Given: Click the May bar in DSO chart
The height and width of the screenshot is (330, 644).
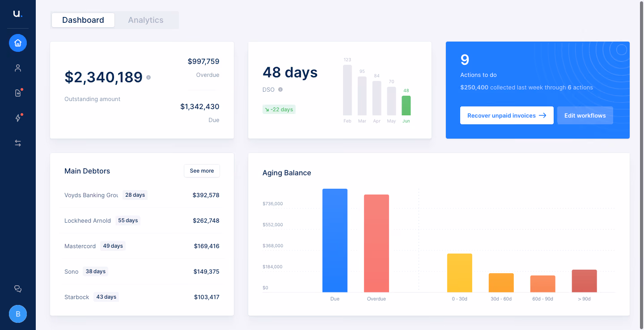Looking at the screenshot, I should tap(391, 101).
